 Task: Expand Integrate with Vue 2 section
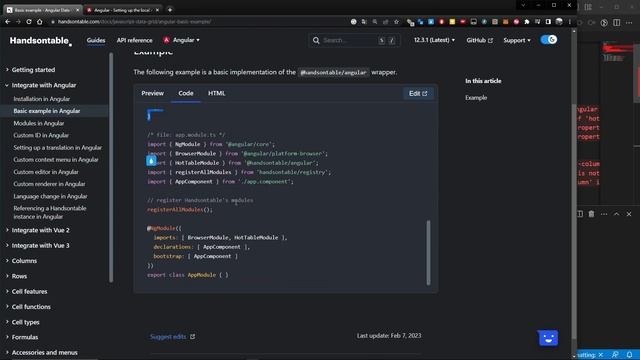click(x=40, y=230)
